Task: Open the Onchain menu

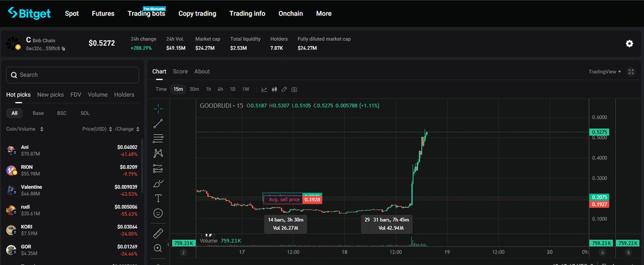Action: tap(290, 13)
